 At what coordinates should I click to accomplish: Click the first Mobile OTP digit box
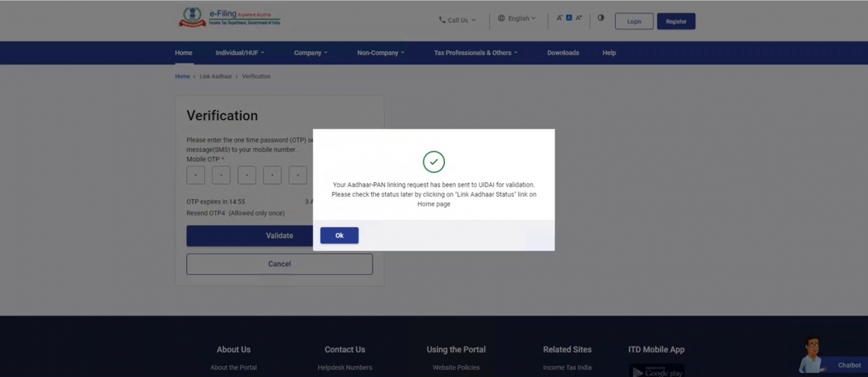click(x=196, y=175)
